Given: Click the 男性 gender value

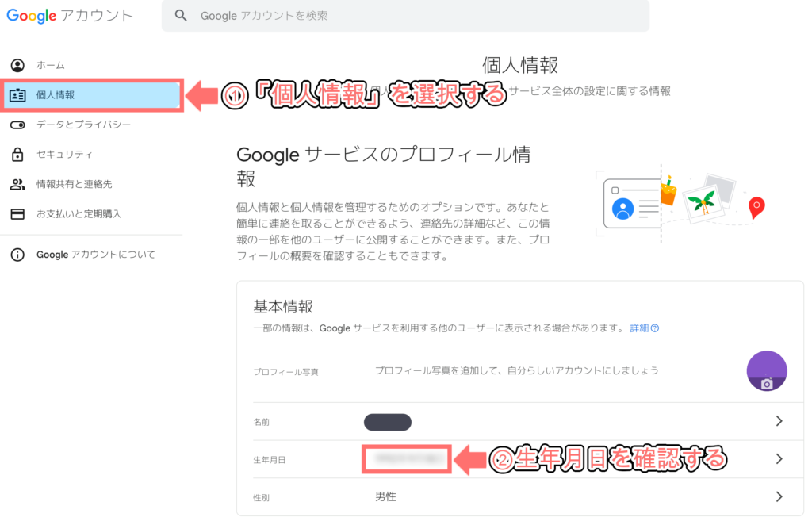Looking at the screenshot, I should [386, 496].
